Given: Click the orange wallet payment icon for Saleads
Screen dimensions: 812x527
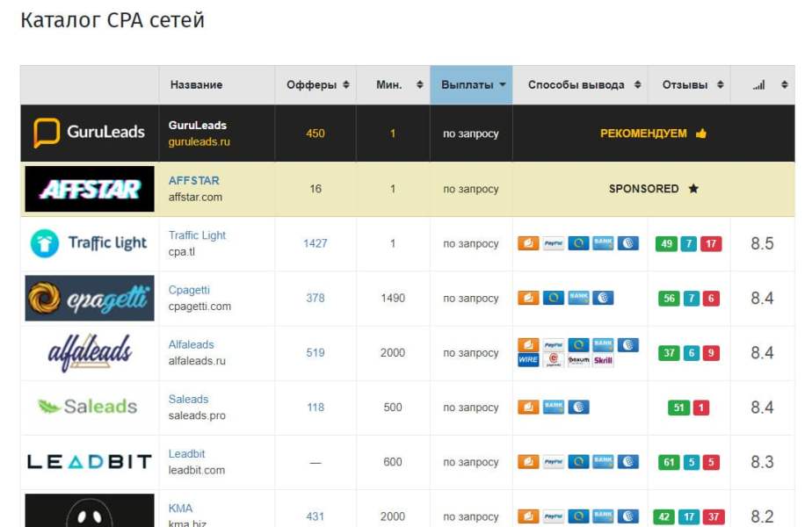Looking at the screenshot, I should [528, 407].
